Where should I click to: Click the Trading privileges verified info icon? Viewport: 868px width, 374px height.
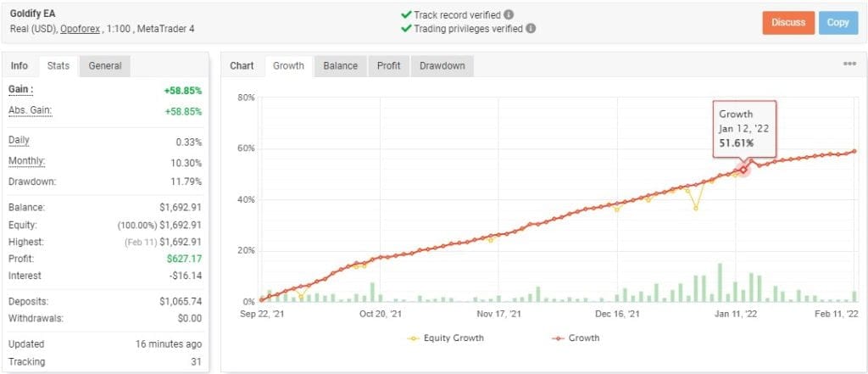pos(530,28)
